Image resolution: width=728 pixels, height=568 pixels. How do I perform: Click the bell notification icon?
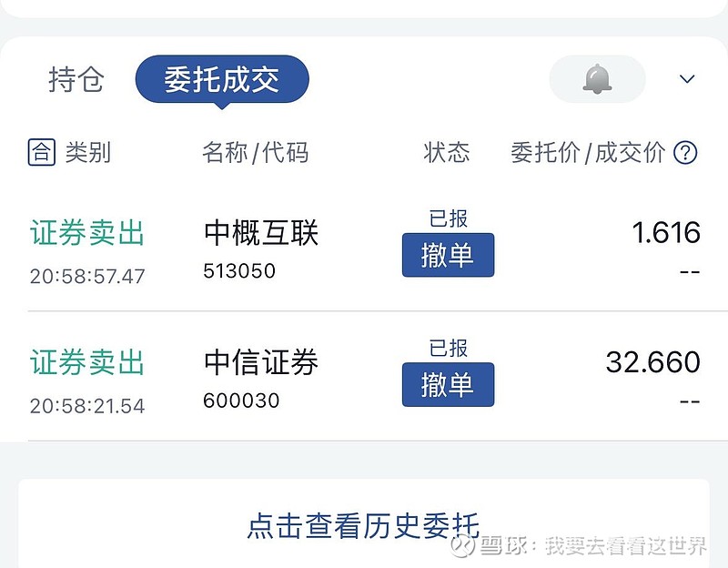[x=597, y=80]
